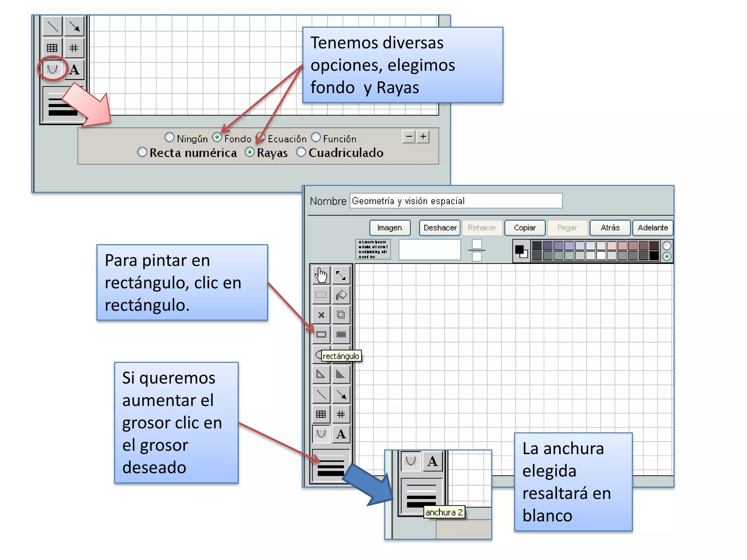Select the arrow tool in Geometría window
This screenshot has height=560, width=747.
[341, 394]
